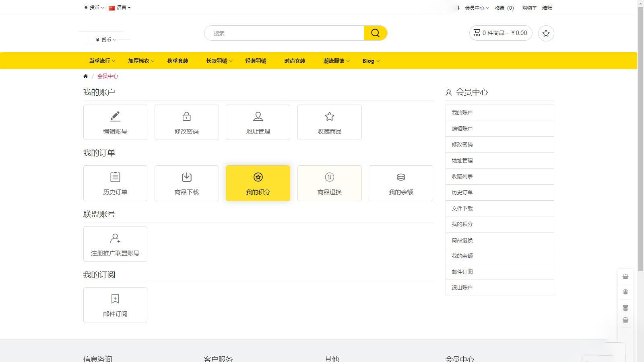This screenshot has height=362, width=644.
Task: Open the 编辑账号 pencil tile
Action: 115,122
